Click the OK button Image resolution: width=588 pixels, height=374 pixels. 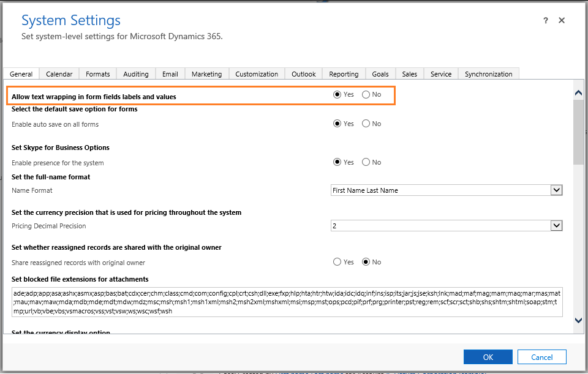488,357
